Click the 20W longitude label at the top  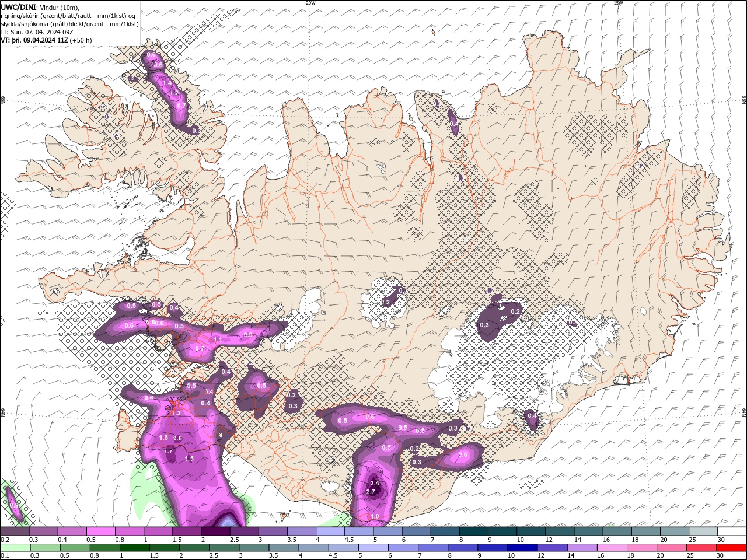click(310, 3)
